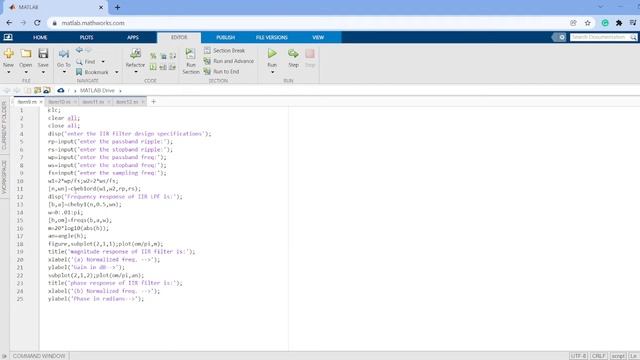Expand the CURRENT FOLDER side panel
The height and width of the screenshot is (360, 640).
[4, 125]
